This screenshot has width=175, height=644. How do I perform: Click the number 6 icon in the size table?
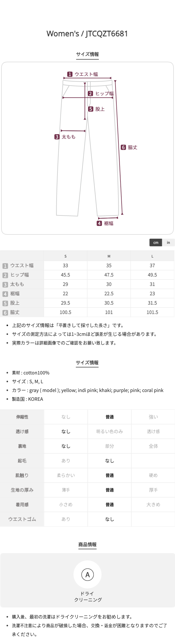(x=5, y=313)
